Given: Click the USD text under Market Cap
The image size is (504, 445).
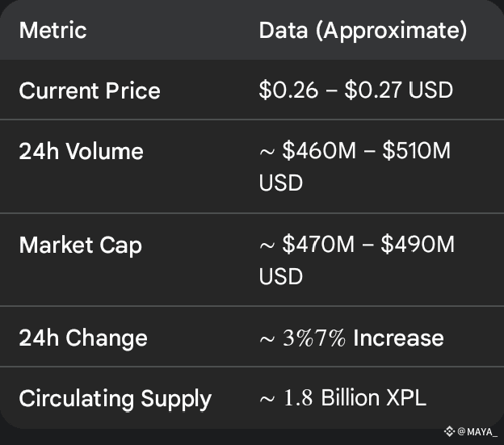Looking at the screenshot, I should pos(280,276).
